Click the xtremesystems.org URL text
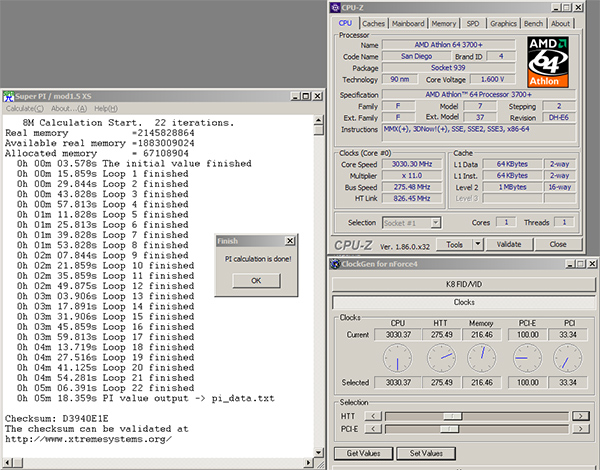This screenshot has height=470, width=600. coord(88,439)
